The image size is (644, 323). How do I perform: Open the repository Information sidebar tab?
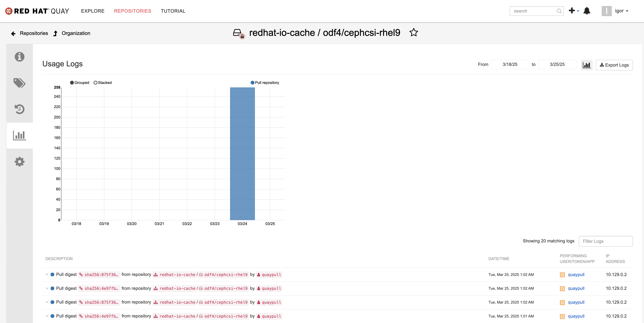[x=20, y=57]
